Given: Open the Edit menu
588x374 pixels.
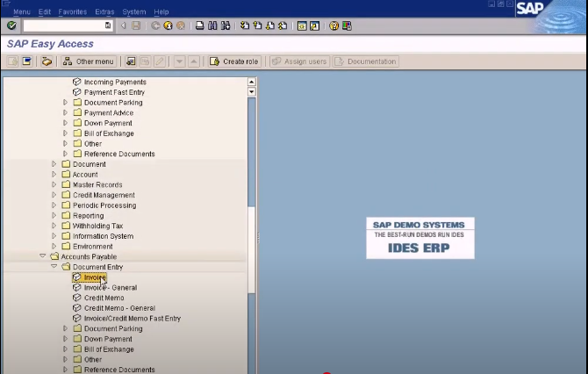Looking at the screenshot, I should point(44,11).
